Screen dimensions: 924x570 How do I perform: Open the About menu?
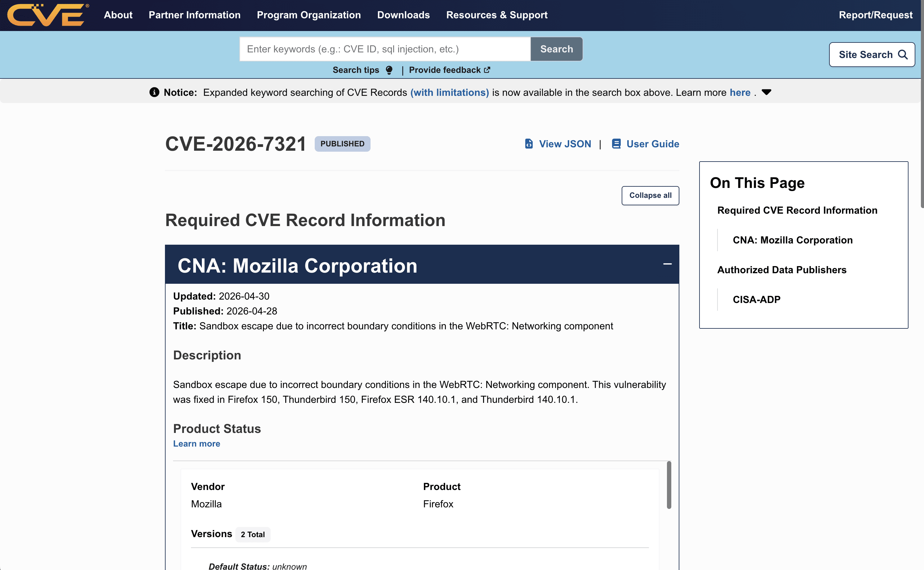pyautogui.click(x=118, y=15)
